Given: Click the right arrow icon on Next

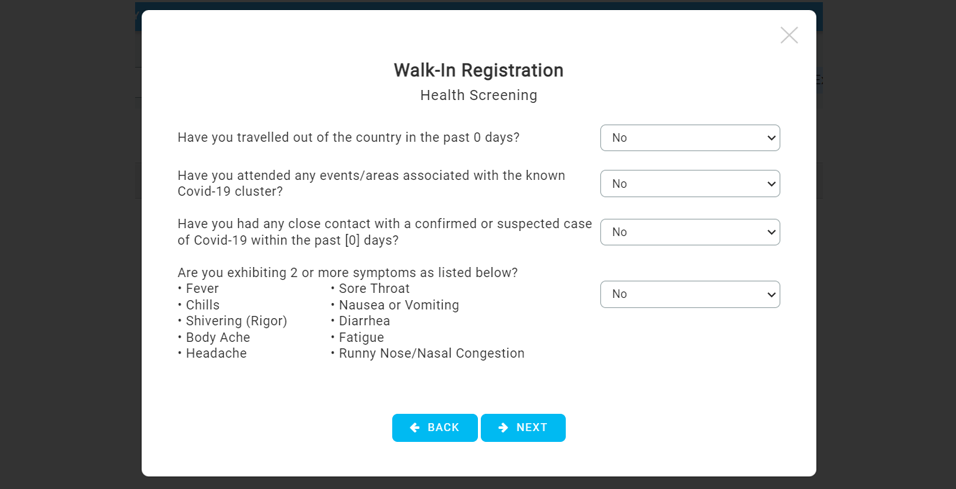Looking at the screenshot, I should point(503,427).
